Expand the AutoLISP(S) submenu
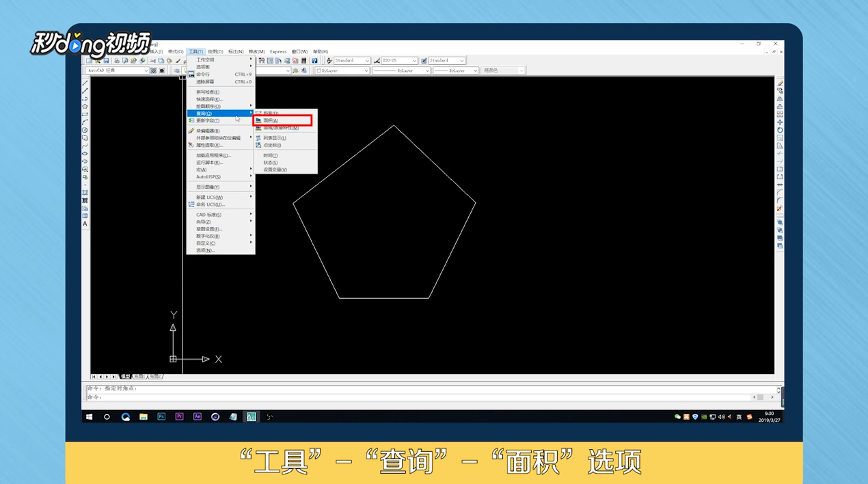Image resolution: width=868 pixels, height=484 pixels. coord(220,176)
